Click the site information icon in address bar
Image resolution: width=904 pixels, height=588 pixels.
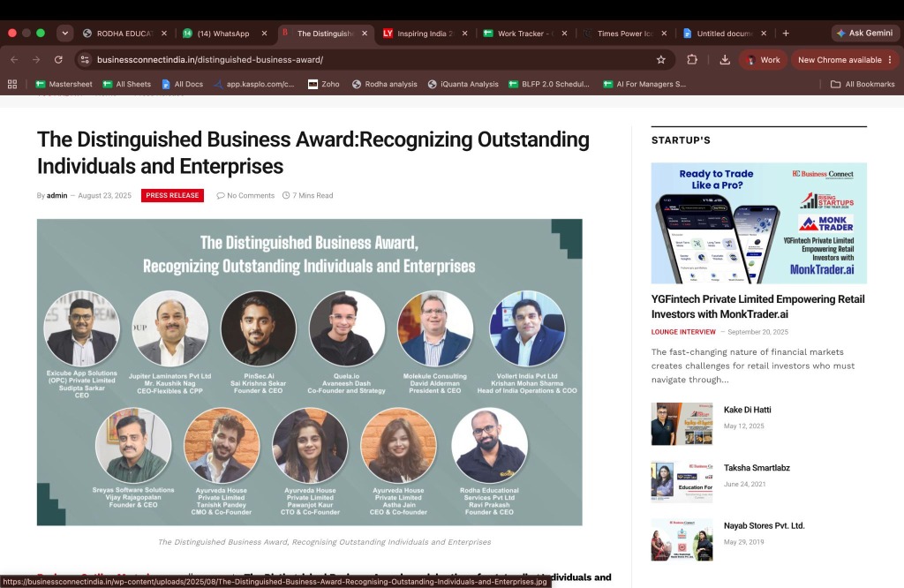85,59
